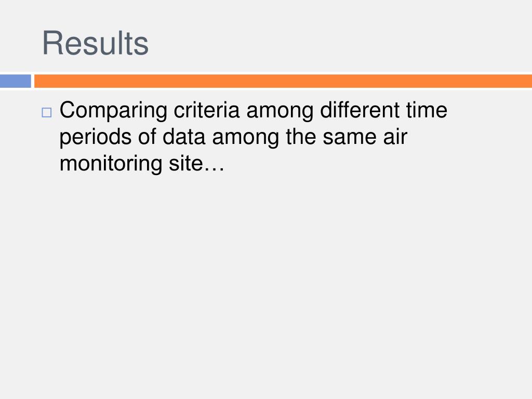Click the word "same" in the second line
The image size is (532, 399).
click(x=350, y=138)
